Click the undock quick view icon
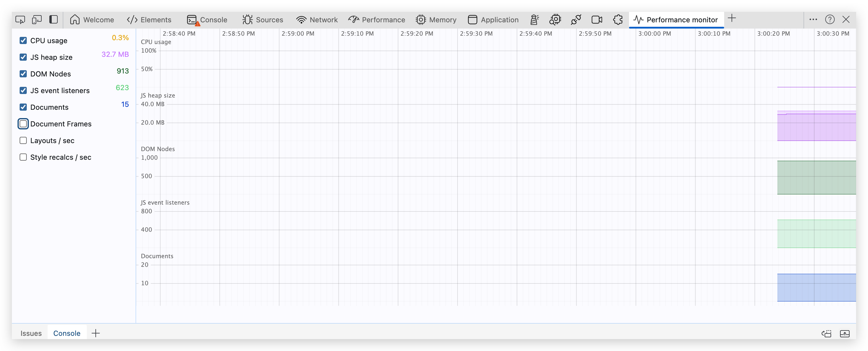Image resolution: width=868 pixels, height=351 pixels. click(x=827, y=333)
